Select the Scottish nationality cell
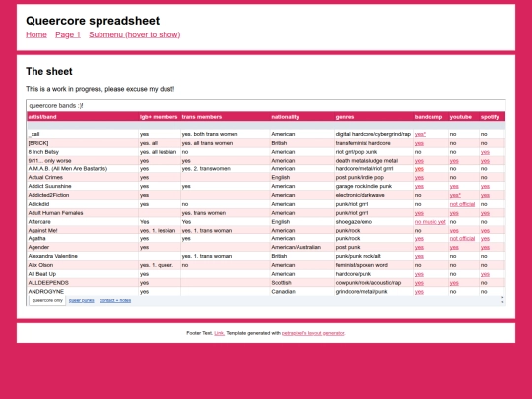532x399 pixels. (302, 283)
